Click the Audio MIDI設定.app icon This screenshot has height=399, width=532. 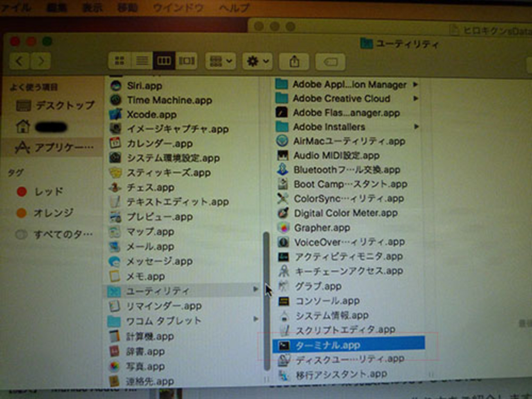(282, 156)
